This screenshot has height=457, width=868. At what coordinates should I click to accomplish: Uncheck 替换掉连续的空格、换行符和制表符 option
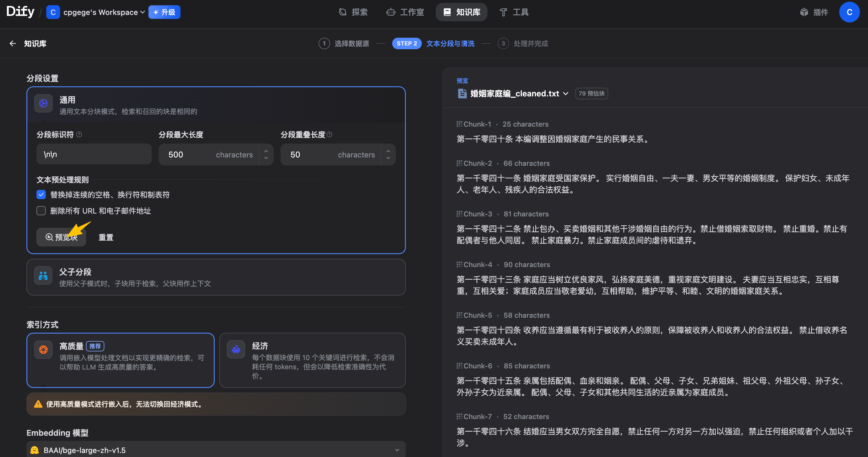tap(41, 195)
